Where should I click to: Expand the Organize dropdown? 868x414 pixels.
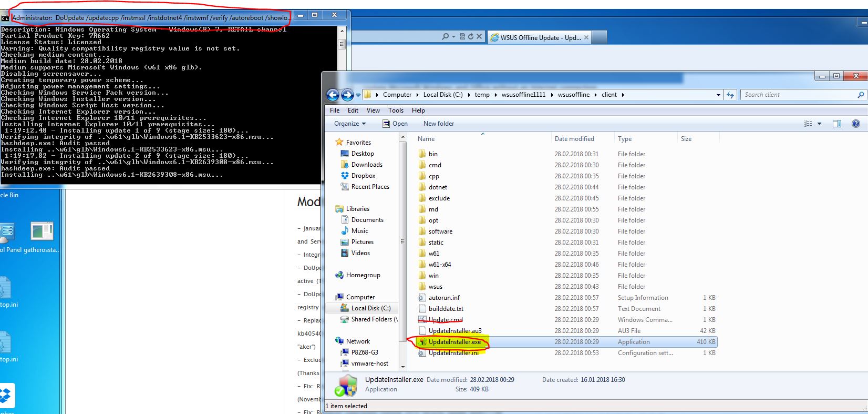click(x=349, y=124)
